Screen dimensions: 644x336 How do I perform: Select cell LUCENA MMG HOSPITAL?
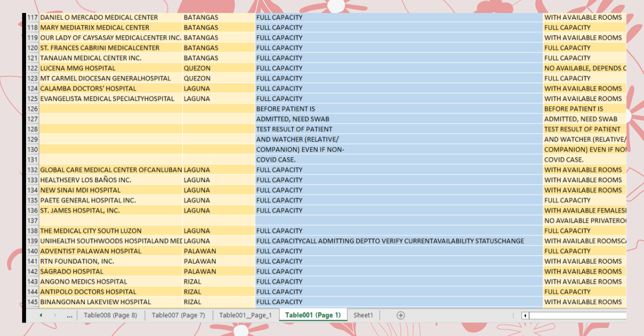coord(111,68)
